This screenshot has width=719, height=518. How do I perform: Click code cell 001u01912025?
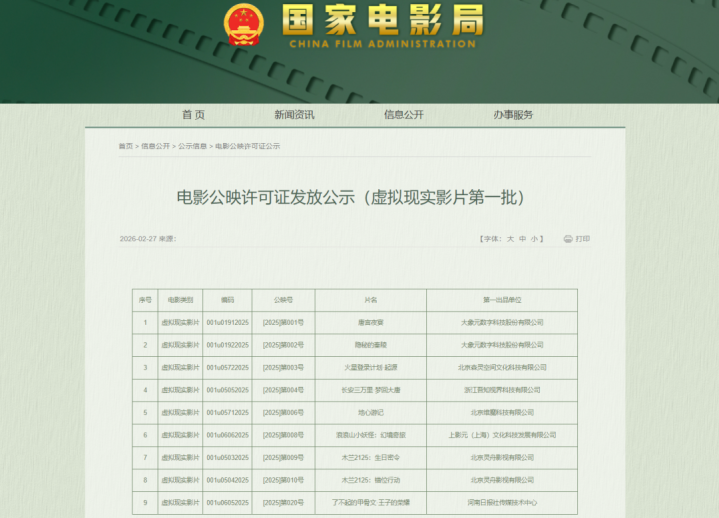227,323
